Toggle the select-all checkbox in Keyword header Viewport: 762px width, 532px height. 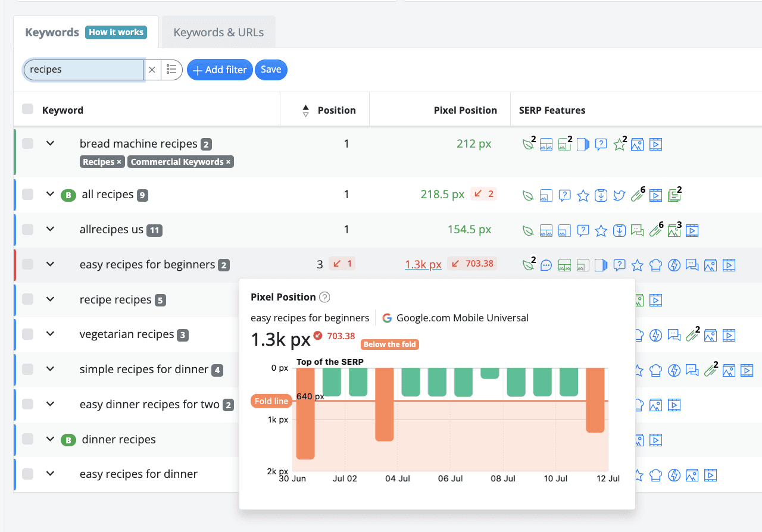tap(27, 109)
